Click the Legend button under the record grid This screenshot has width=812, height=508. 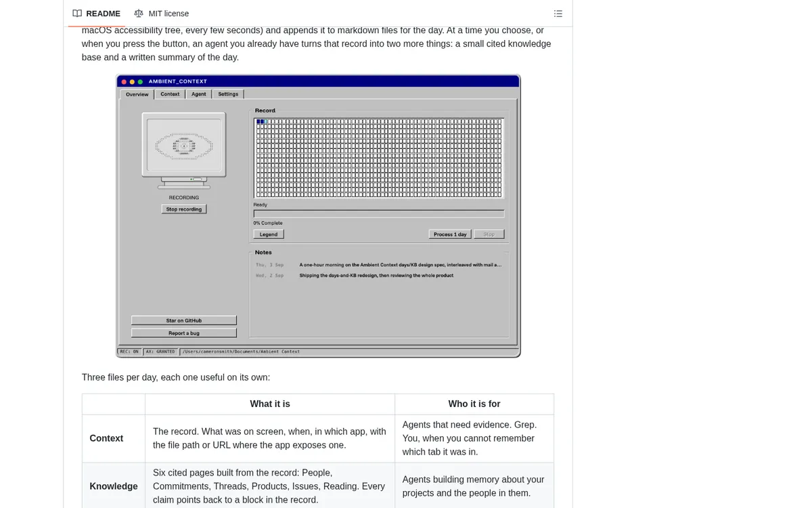[269, 234]
